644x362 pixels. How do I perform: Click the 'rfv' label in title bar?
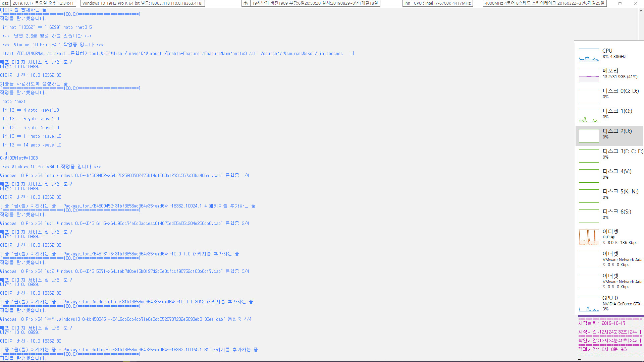[246, 3]
